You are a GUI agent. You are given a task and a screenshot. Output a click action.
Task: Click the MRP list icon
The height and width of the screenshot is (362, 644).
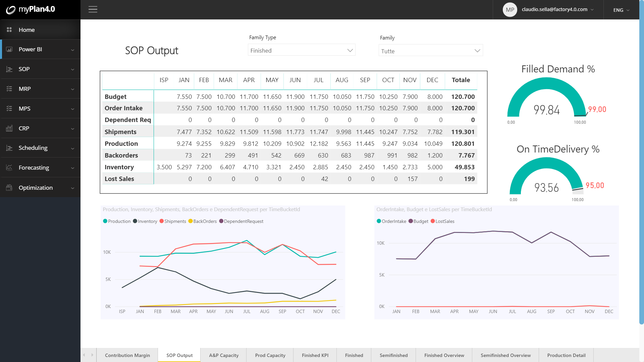point(9,89)
